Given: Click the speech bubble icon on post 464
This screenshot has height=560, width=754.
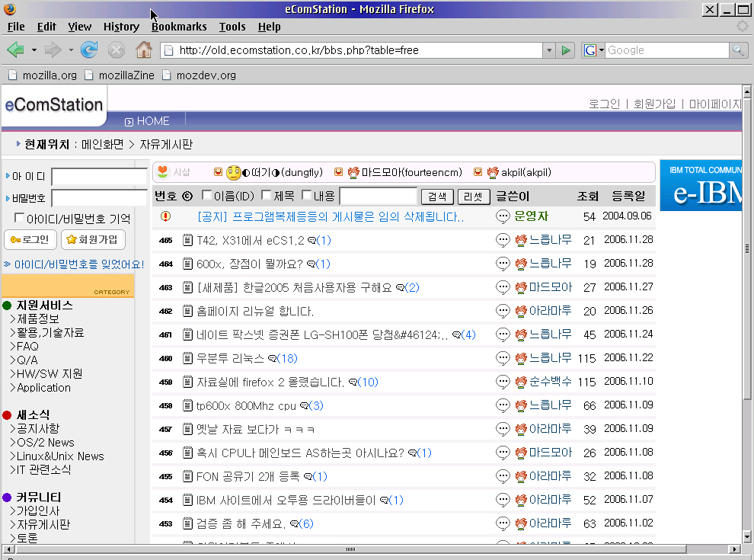Looking at the screenshot, I should tap(503, 264).
